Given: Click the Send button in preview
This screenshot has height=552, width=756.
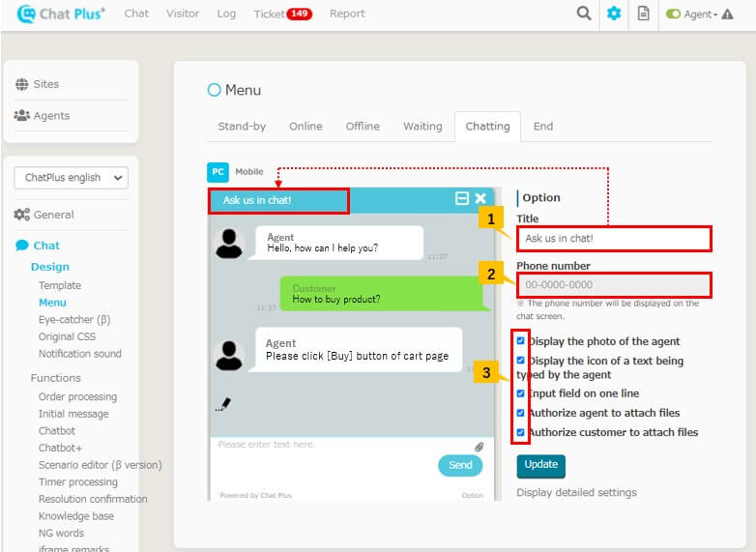Looking at the screenshot, I should coord(460,465).
